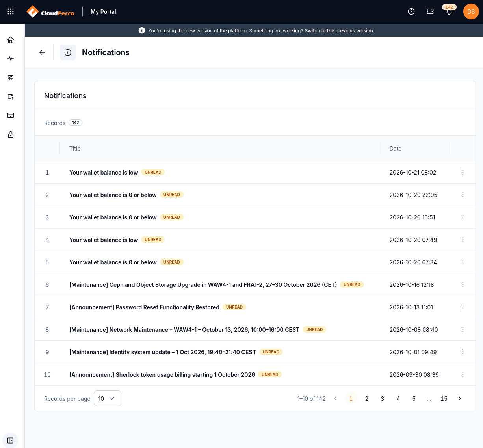
Task: Open the credit card sidebar icon
Action: pos(11,115)
